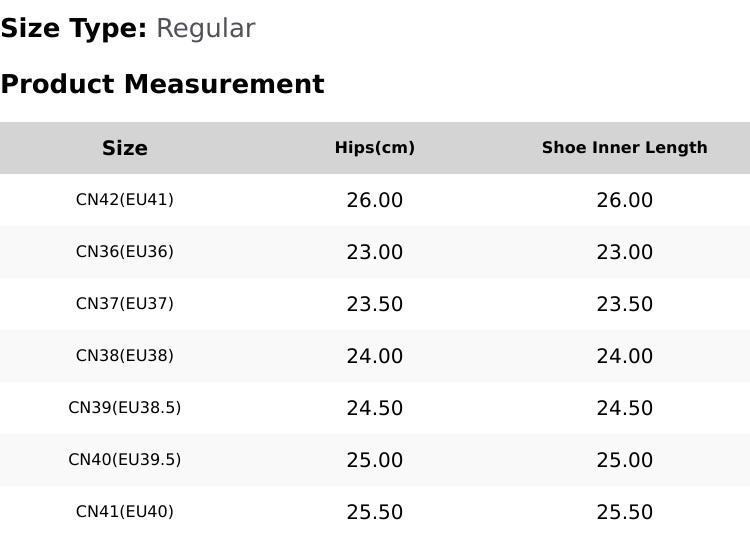This screenshot has width=750, height=538.
Task: Click the Regular size type value
Action: [x=206, y=29]
